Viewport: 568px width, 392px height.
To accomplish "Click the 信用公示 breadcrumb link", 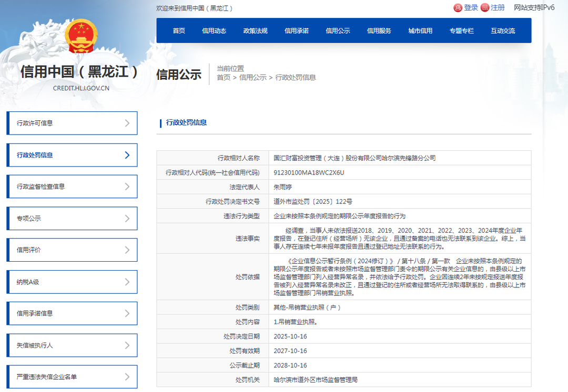I will (x=252, y=77).
